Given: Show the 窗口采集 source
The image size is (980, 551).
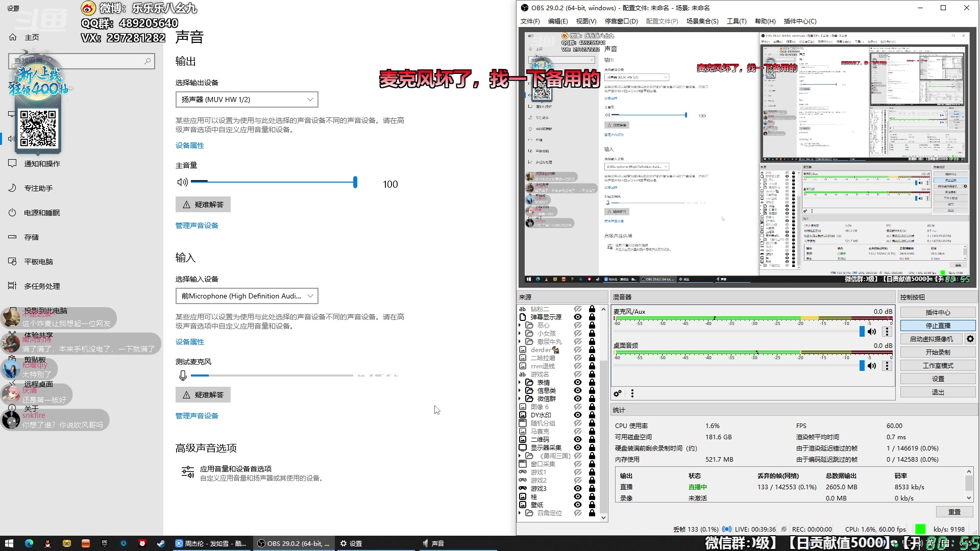Looking at the screenshot, I should point(578,464).
